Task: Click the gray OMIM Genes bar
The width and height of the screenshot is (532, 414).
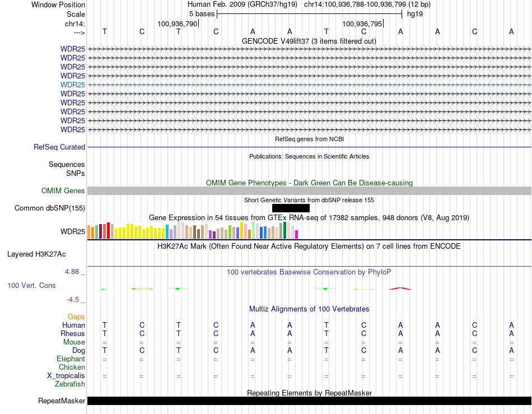Action: [x=309, y=190]
